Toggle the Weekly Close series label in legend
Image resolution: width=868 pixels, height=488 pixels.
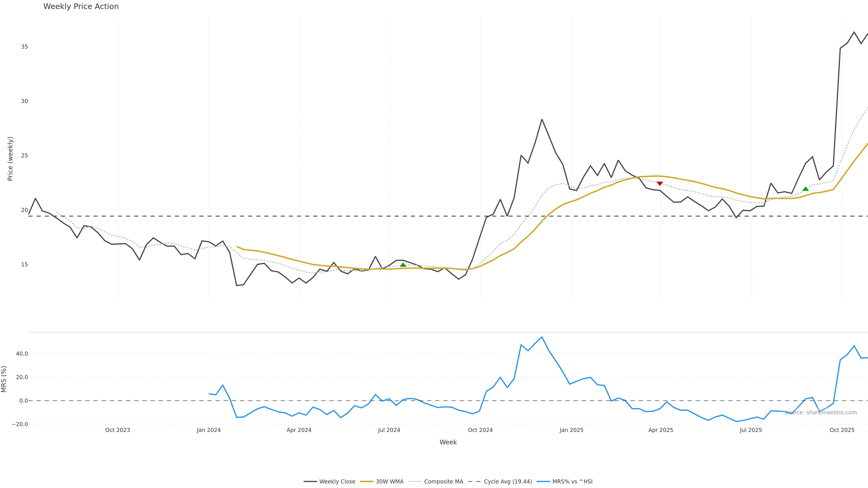pyautogui.click(x=337, y=482)
